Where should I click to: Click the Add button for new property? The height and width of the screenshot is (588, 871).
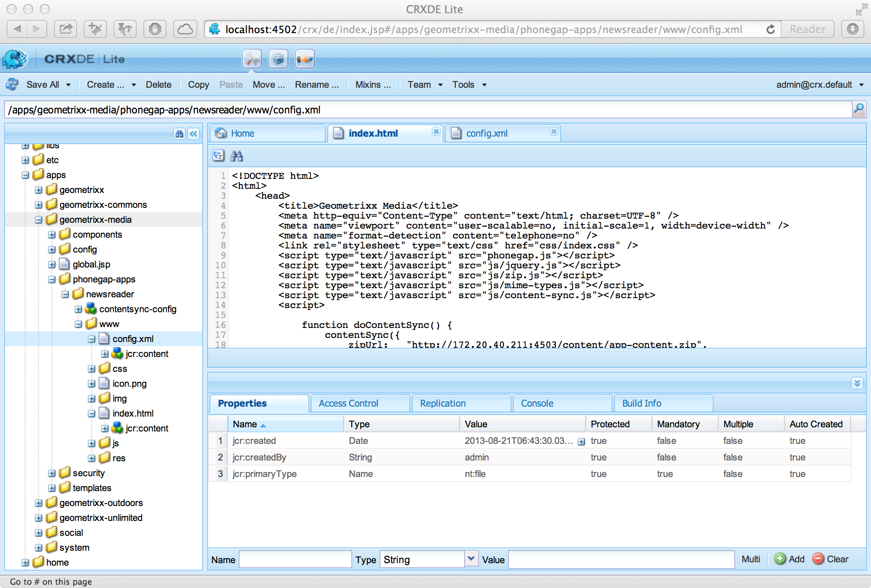click(x=790, y=559)
